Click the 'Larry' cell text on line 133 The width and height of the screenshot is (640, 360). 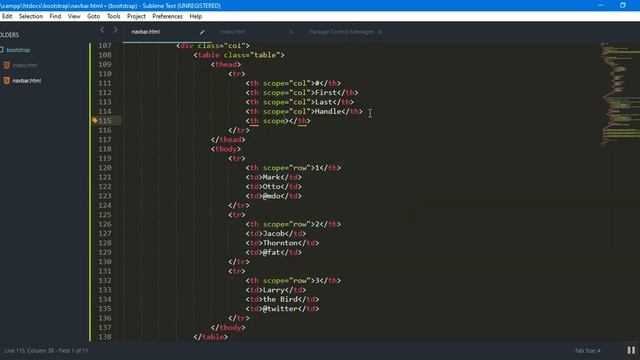coord(273,290)
